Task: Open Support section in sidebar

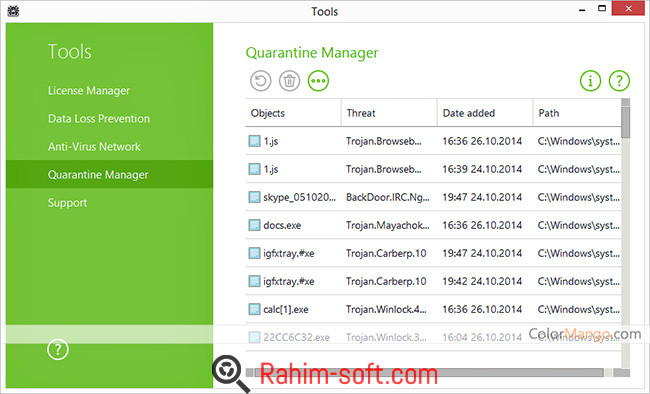Action: [x=67, y=203]
